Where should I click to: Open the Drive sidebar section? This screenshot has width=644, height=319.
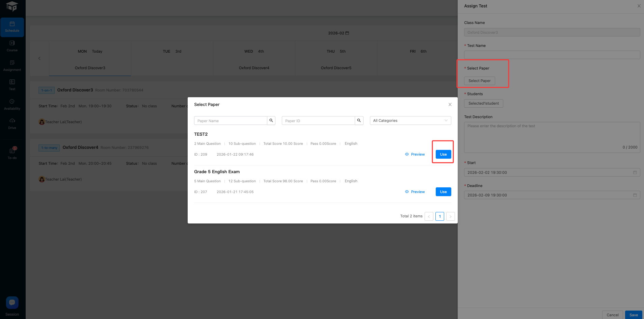coord(12,124)
